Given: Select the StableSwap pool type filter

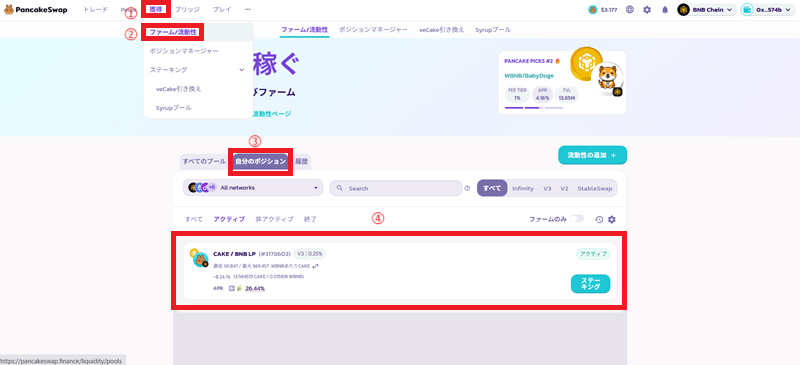Looking at the screenshot, I should click(x=595, y=188).
